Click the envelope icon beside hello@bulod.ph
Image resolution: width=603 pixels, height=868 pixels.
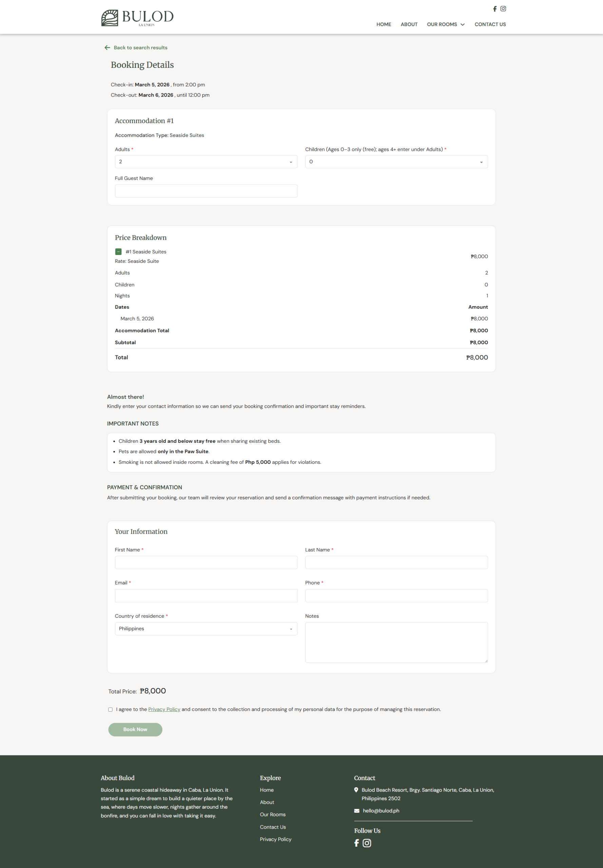[357, 811]
